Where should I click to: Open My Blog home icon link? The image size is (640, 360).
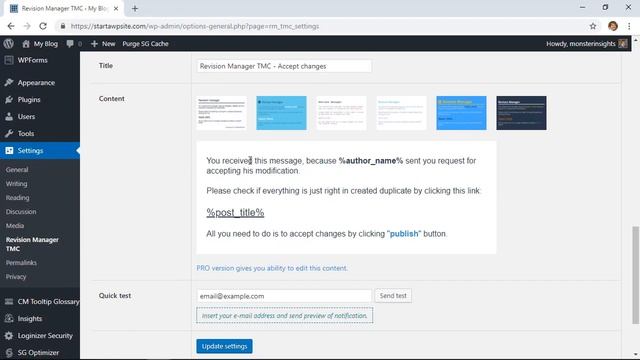coord(40,44)
